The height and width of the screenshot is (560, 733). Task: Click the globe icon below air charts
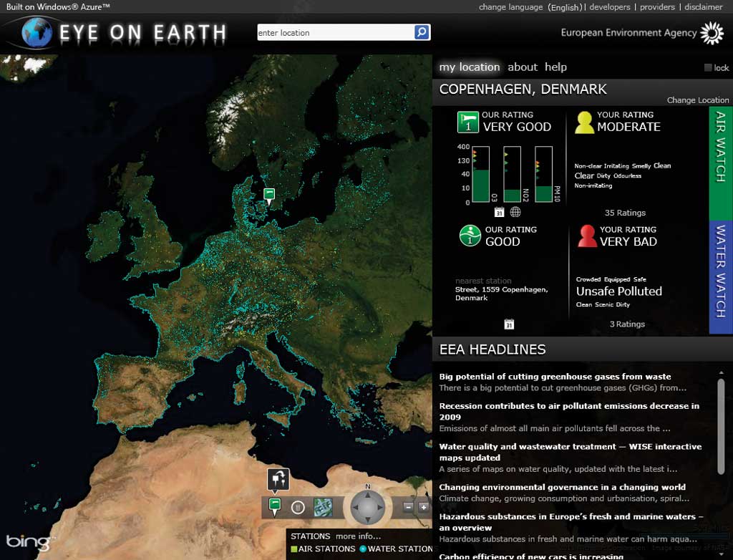[x=515, y=212]
